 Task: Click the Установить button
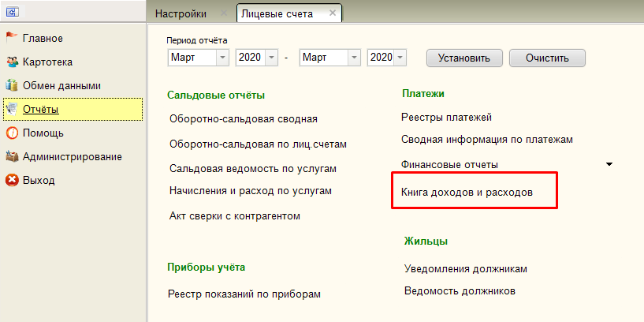(x=464, y=58)
